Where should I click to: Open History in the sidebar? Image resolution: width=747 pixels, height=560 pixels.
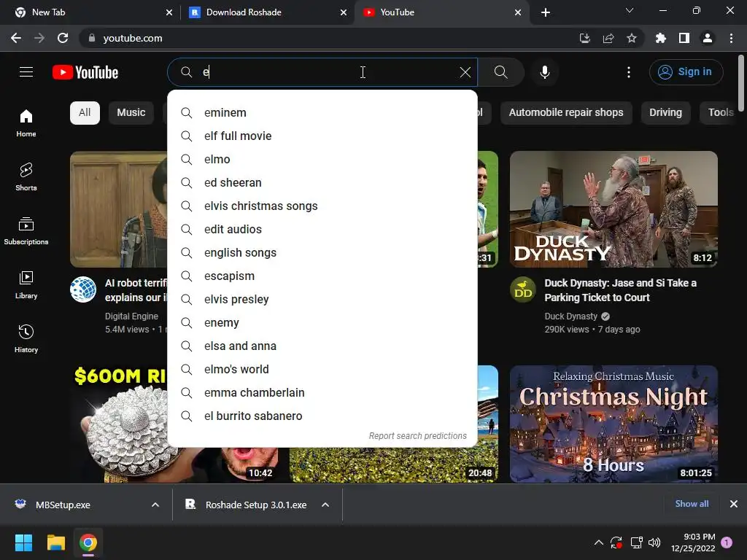click(26, 338)
